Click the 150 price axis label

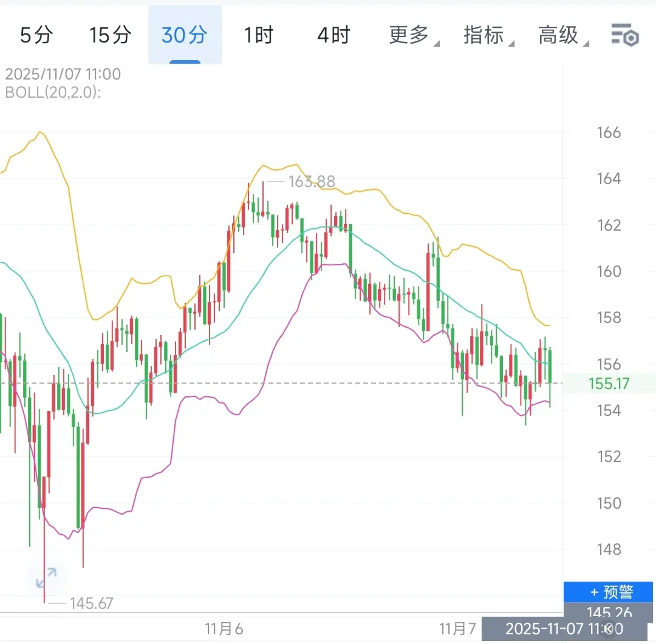coord(609,503)
